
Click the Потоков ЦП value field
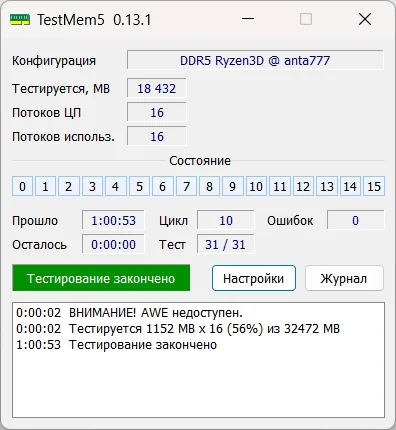point(157,112)
